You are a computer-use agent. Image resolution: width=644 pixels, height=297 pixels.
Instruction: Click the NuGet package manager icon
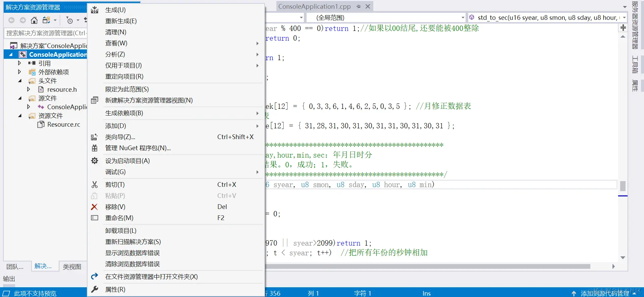(x=95, y=148)
